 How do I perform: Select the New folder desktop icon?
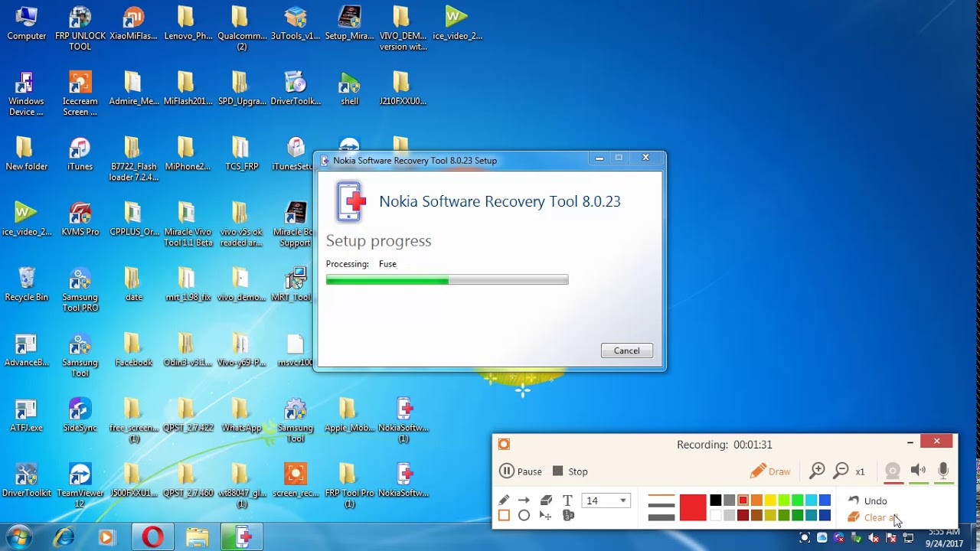click(x=27, y=154)
